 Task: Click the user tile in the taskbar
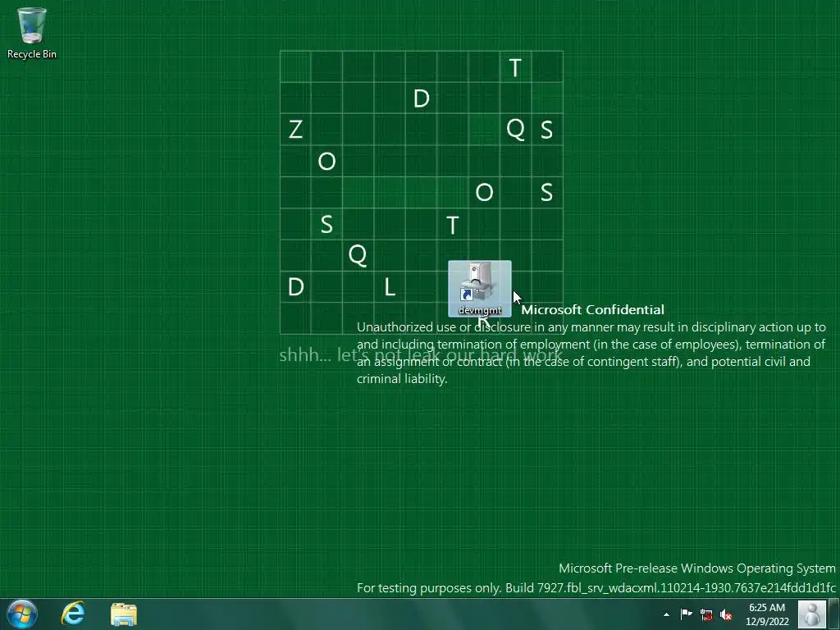tap(812, 614)
